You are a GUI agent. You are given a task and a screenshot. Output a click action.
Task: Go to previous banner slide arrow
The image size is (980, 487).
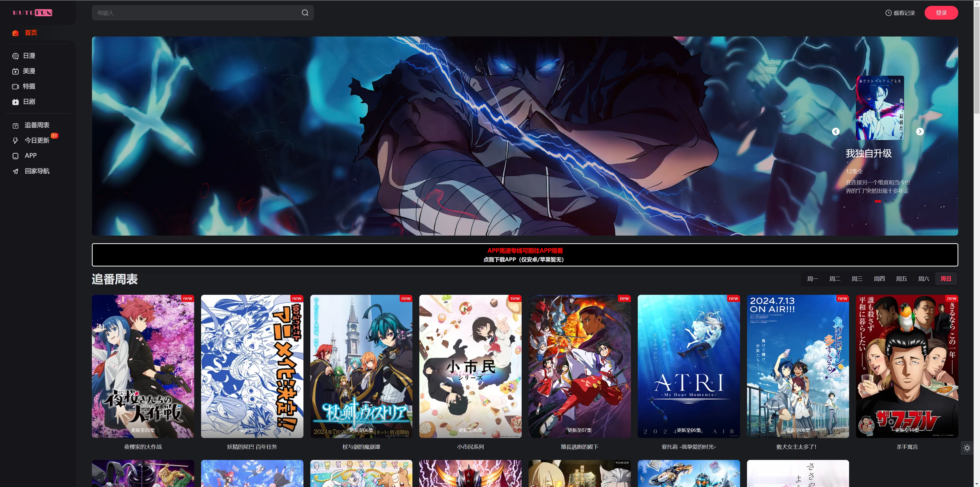point(836,132)
